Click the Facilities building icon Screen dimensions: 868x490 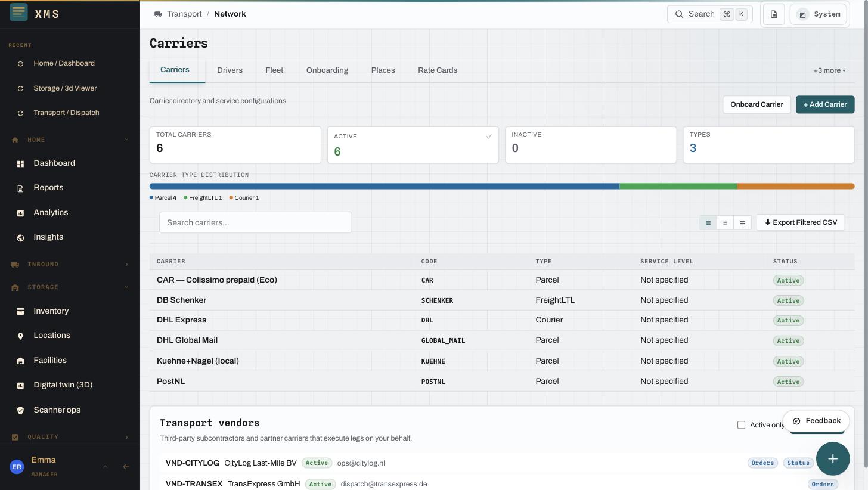click(x=20, y=361)
